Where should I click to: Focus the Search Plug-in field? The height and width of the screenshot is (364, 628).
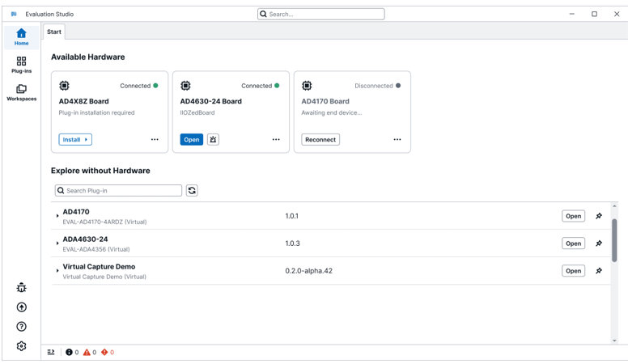118,191
